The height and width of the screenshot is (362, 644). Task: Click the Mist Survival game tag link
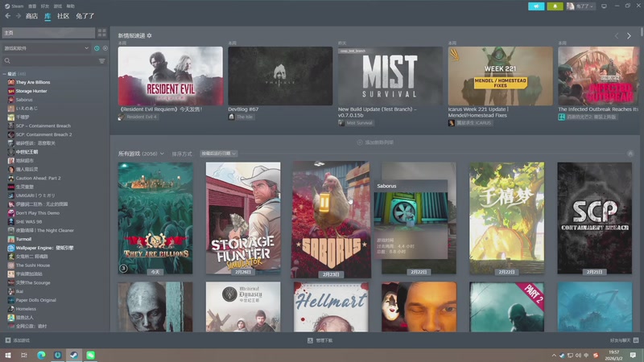pyautogui.click(x=356, y=123)
